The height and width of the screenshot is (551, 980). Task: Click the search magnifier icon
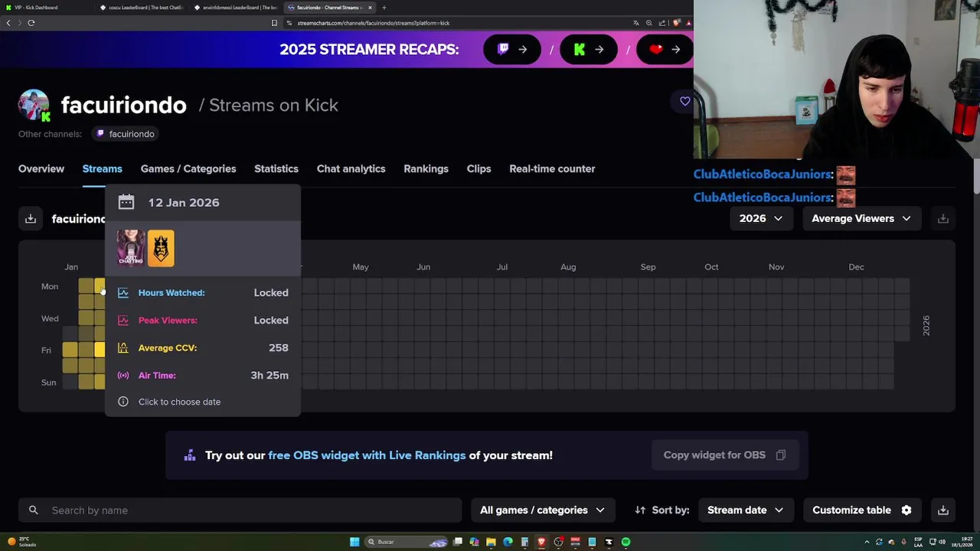coord(34,510)
